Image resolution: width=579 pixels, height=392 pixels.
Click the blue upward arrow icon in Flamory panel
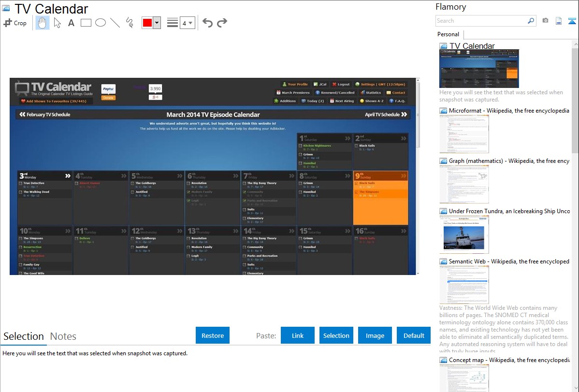(x=572, y=21)
